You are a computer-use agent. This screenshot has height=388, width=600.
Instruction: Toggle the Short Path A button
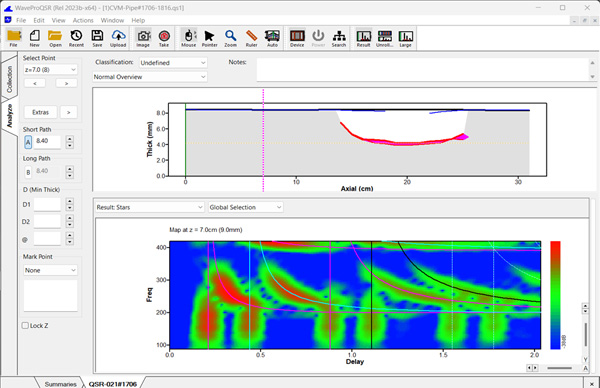pos(28,142)
